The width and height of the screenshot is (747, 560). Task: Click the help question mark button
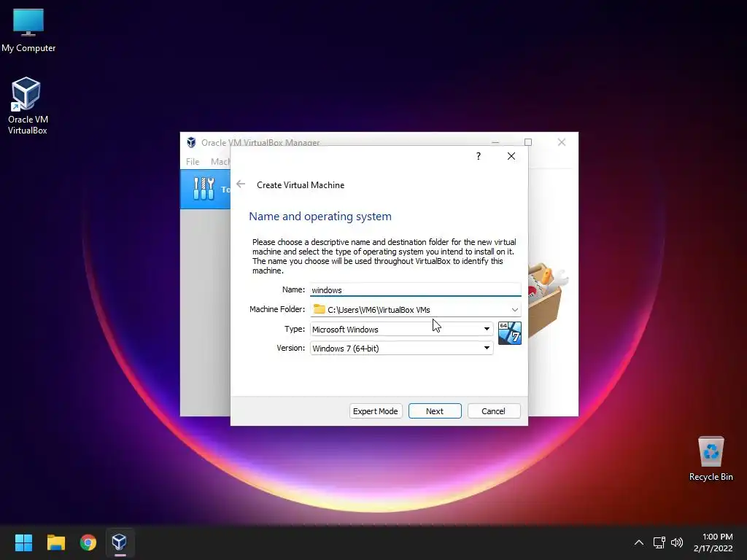tap(479, 156)
